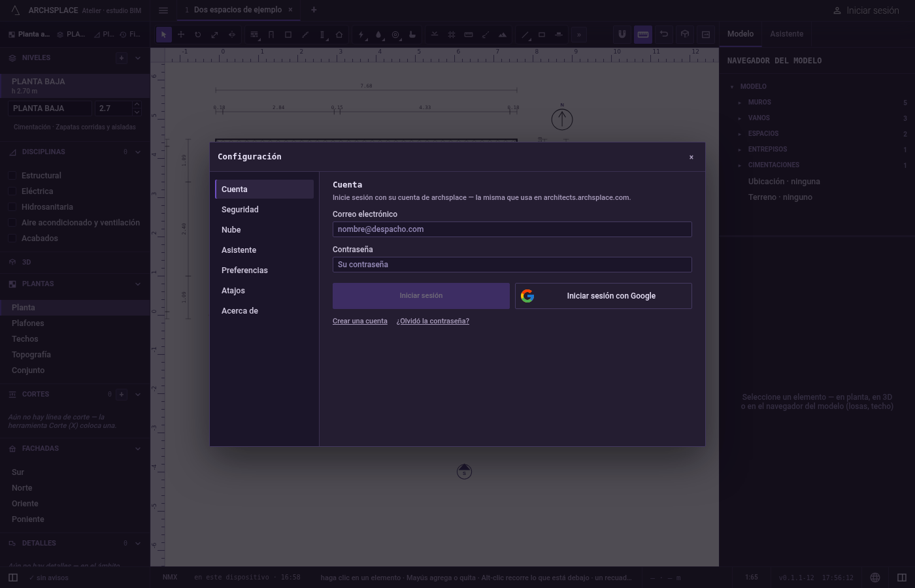Open the Crear una cuenta link
The height and width of the screenshot is (588, 915).
(x=360, y=321)
